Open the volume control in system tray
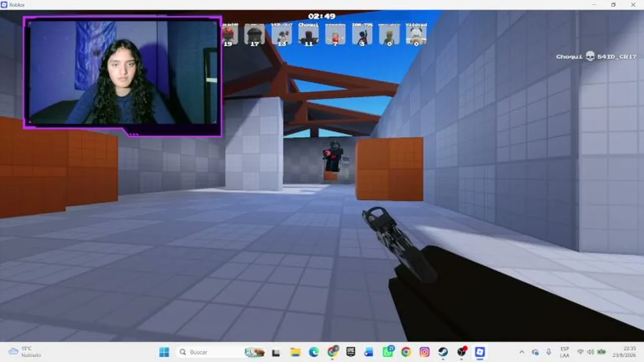The width and height of the screenshot is (644, 362). point(591,352)
